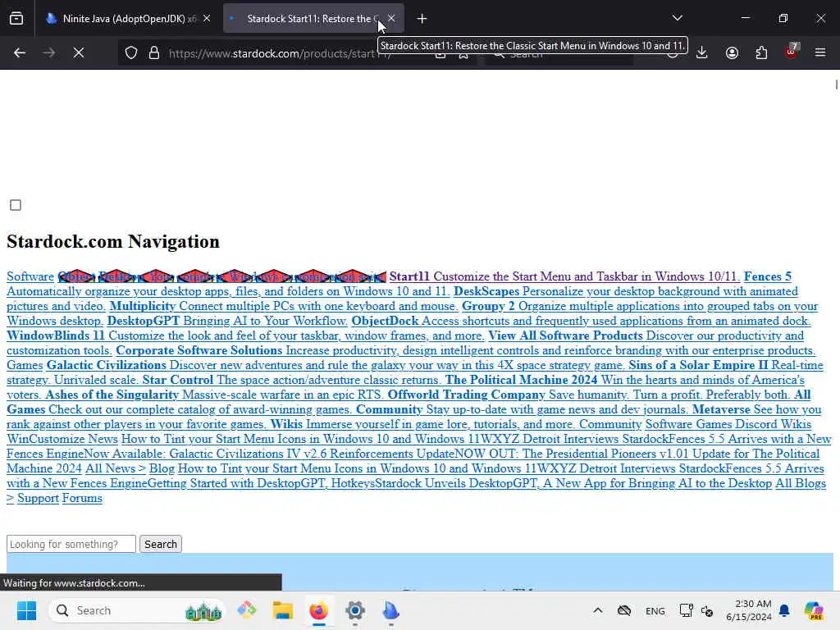Toggle the checkbox above Stardock.com Navigation
Viewport: 840px width, 630px height.
pos(16,205)
